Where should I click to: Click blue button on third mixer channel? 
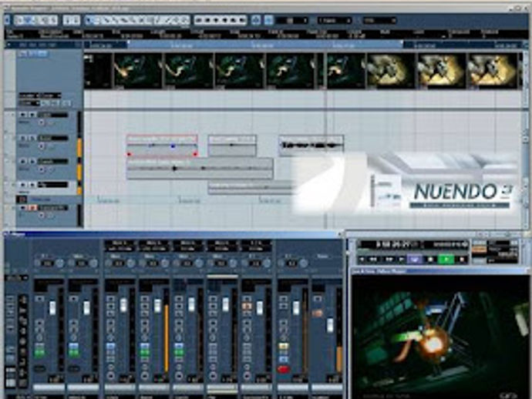110,347
